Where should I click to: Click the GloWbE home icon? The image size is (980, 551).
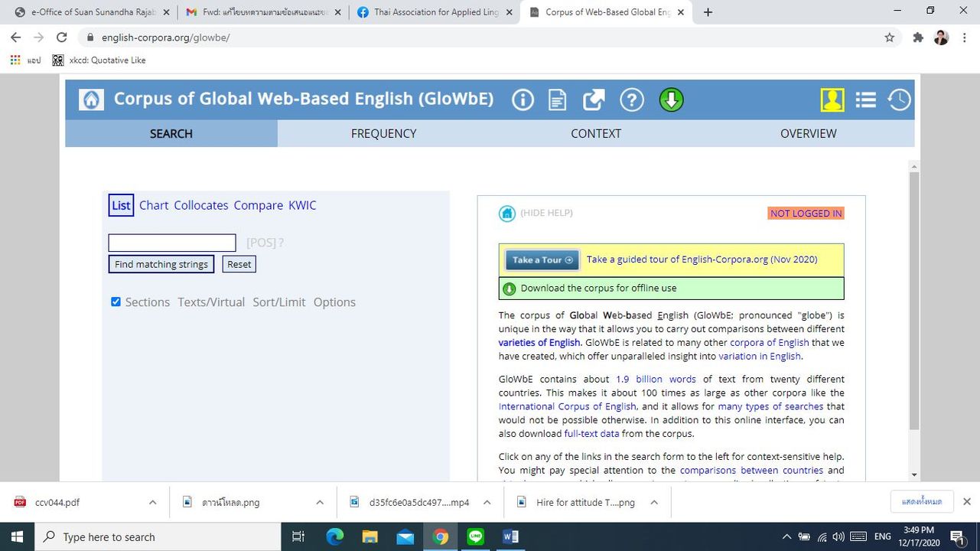click(91, 99)
